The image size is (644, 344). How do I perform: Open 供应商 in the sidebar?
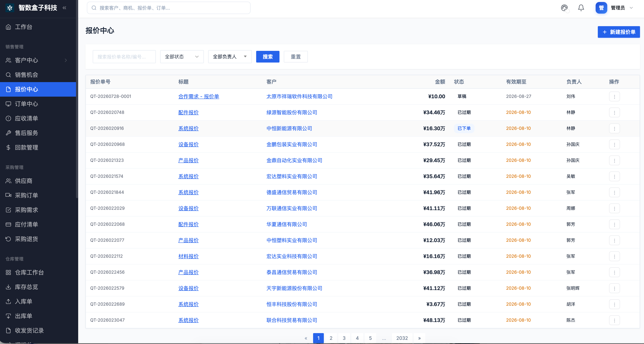click(x=38, y=181)
